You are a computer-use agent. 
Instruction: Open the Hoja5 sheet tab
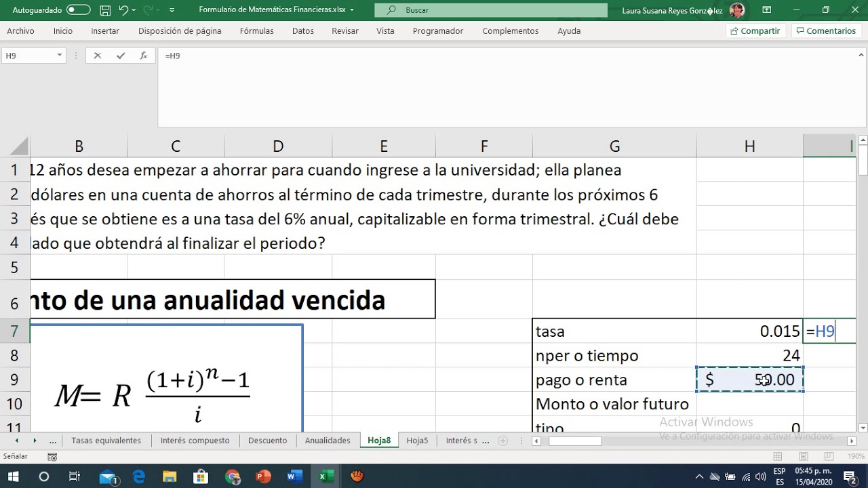(x=417, y=441)
